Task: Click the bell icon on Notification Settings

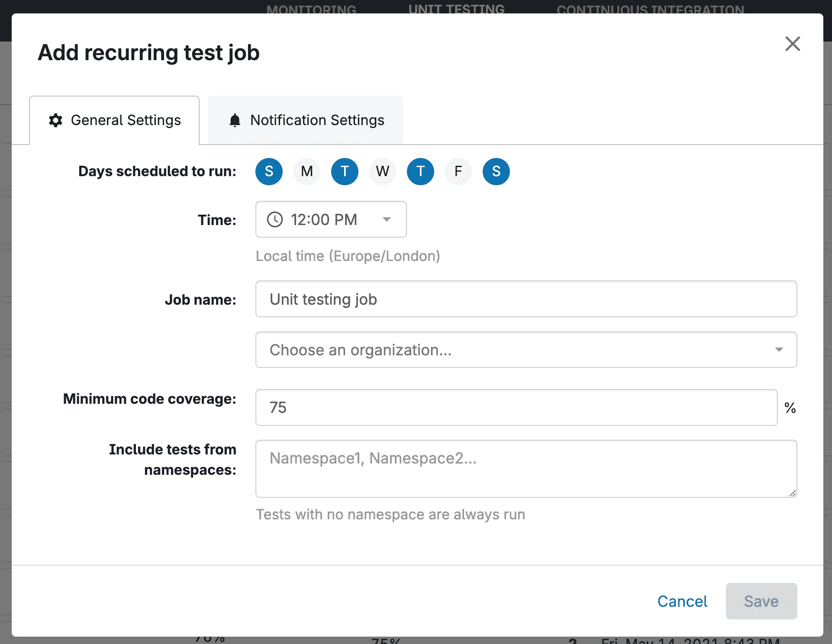Action: (x=235, y=120)
